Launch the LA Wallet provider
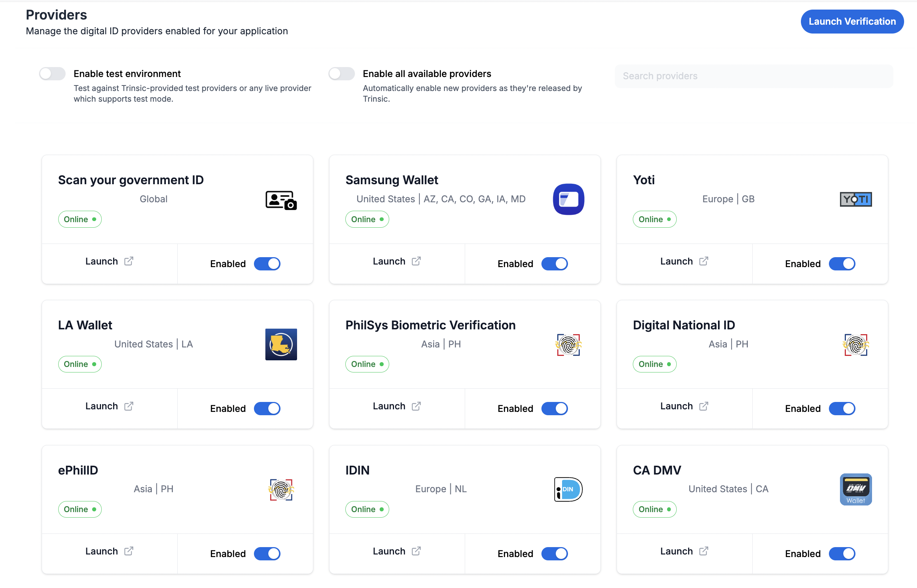The width and height of the screenshot is (917, 588). pyautogui.click(x=109, y=406)
